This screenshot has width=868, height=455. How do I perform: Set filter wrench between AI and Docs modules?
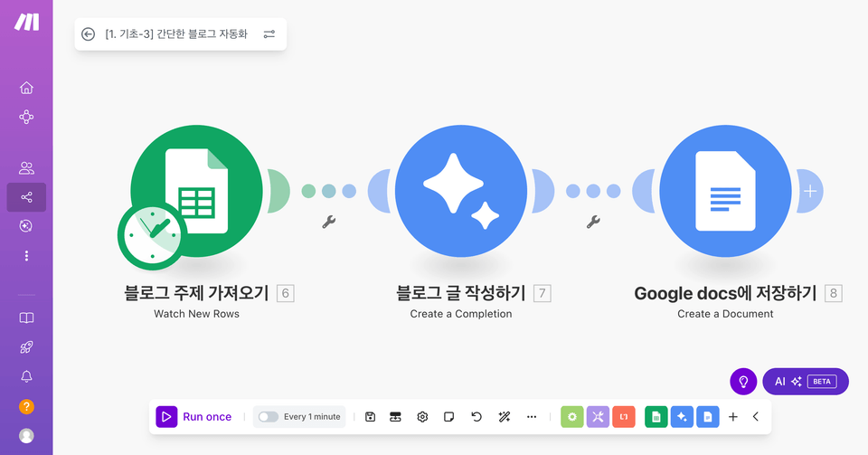click(x=593, y=222)
